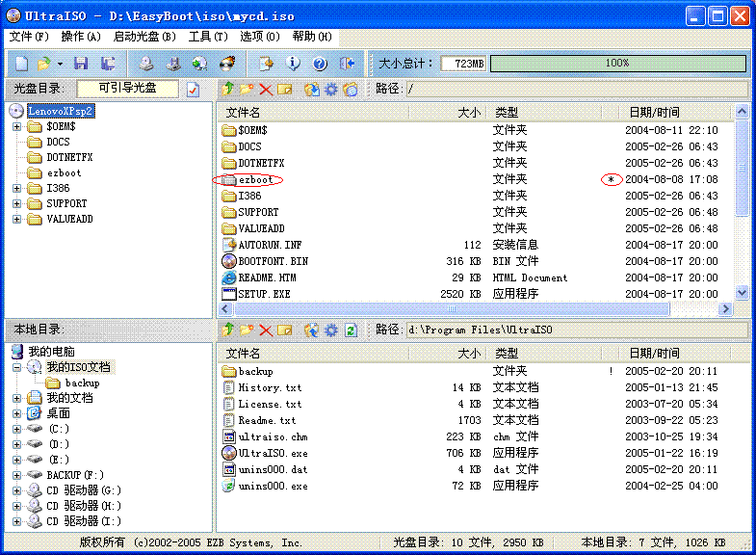
Task: Click the gear icon in the local toolbar
Action: pos(331,330)
